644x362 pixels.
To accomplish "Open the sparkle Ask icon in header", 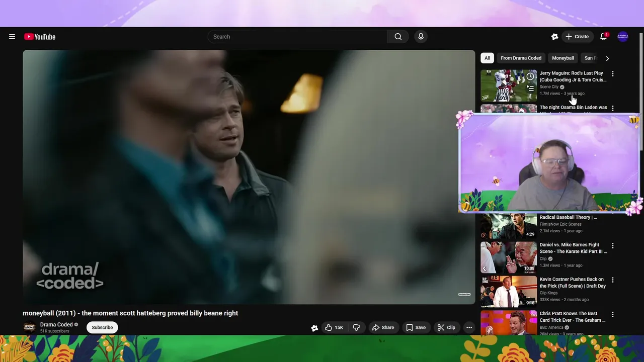I will pyautogui.click(x=554, y=37).
